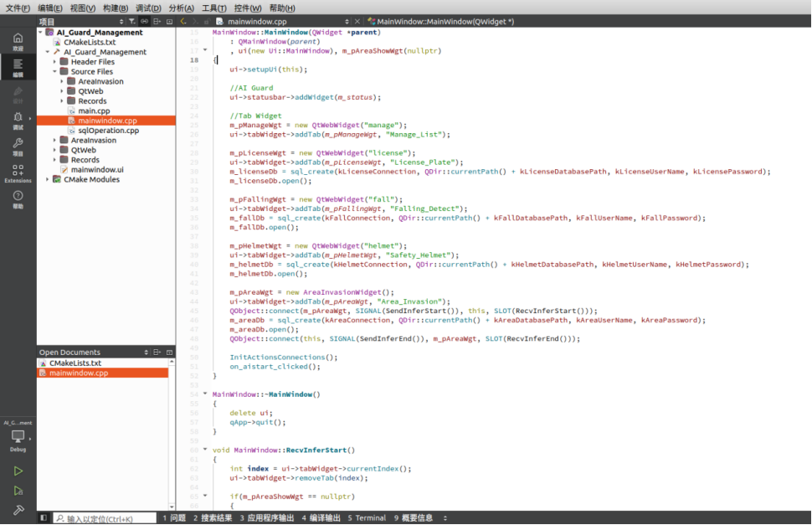Go back with the yellow arrow
The width and height of the screenshot is (812, 525).
pos(182,21)
